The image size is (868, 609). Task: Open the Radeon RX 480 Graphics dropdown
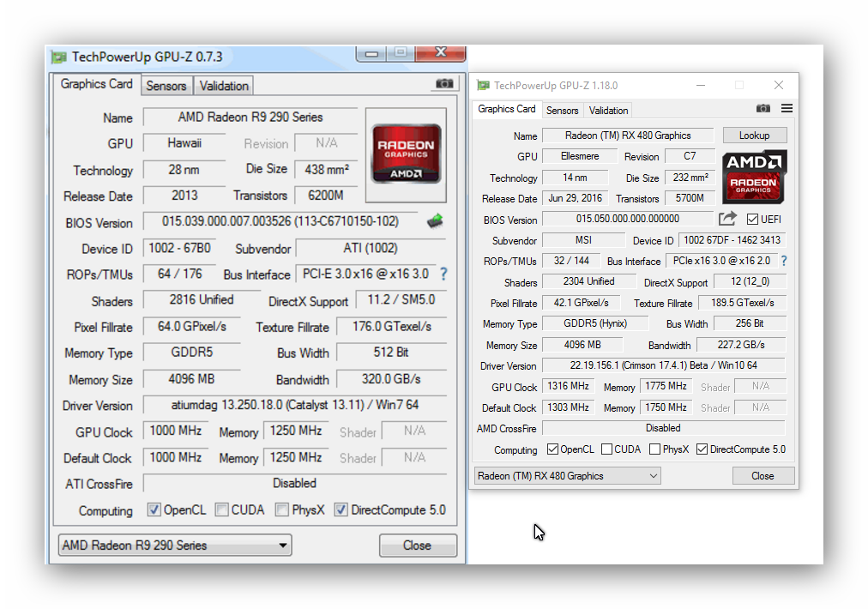pyautogui.click(x=567, y=476)
